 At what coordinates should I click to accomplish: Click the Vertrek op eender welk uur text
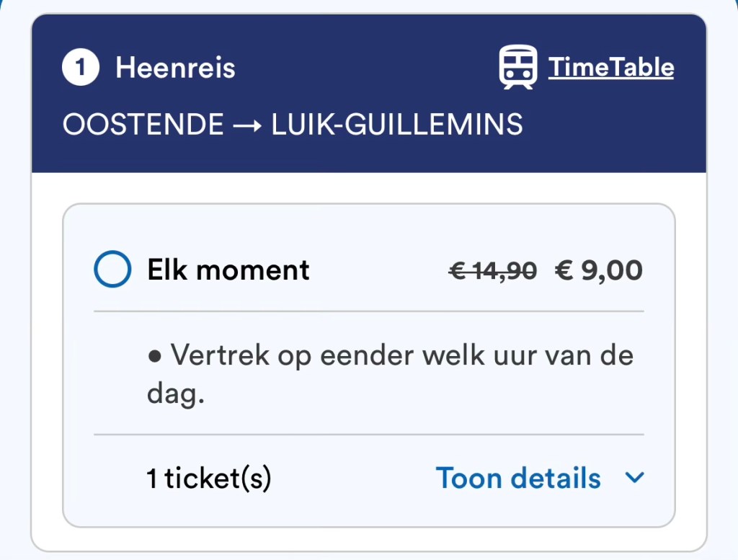tap(401, 356)
